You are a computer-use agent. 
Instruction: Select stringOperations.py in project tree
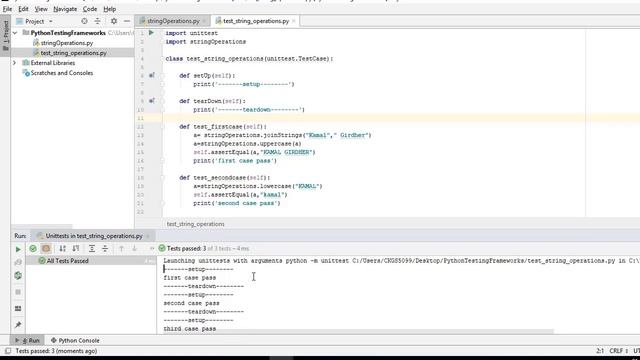click(x=67, y=43)
